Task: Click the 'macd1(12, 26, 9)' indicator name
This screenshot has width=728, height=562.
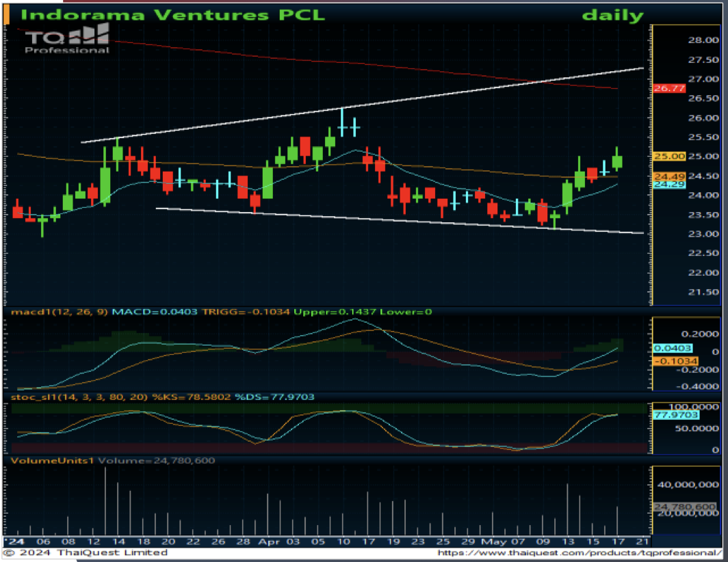Action: coord(60,312)
